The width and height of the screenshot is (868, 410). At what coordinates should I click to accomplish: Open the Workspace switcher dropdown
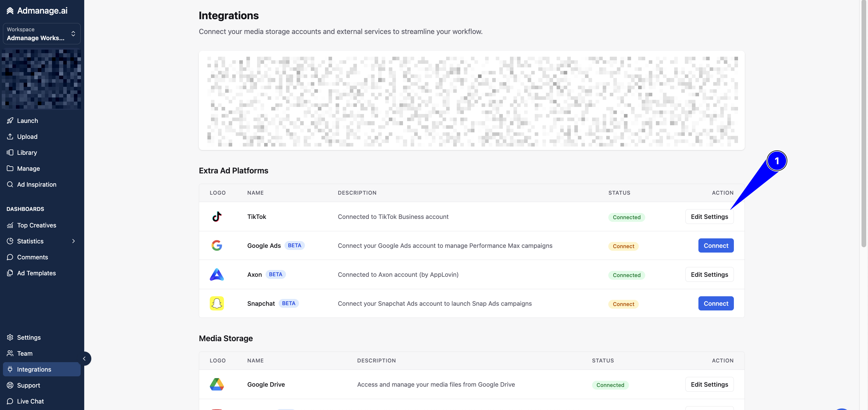pyautogui.click(x=42, y=34)
